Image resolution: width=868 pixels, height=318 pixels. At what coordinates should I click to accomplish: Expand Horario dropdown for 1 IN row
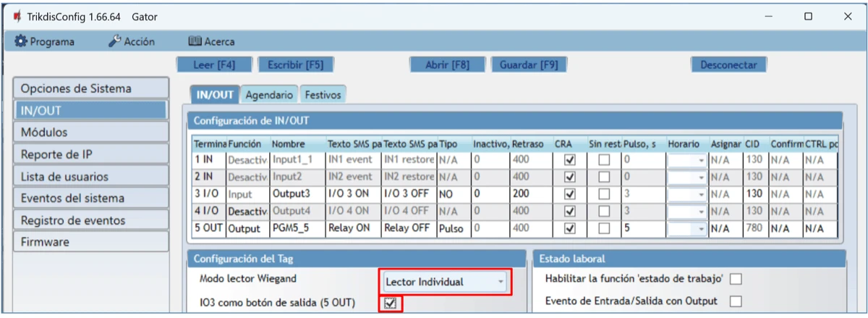(x=701, y=159)
